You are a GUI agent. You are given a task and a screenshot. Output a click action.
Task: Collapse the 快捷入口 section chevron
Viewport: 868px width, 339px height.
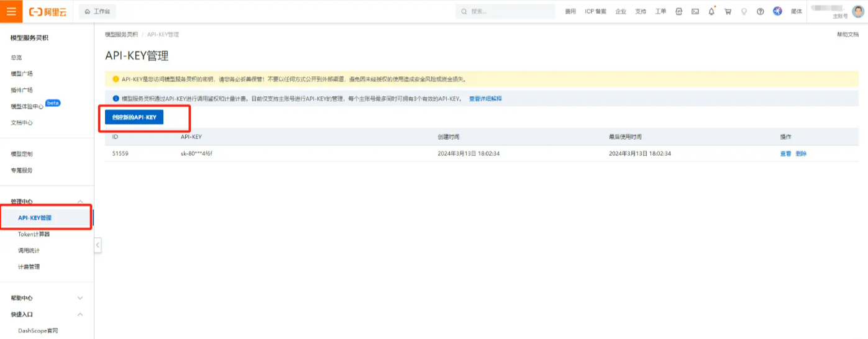coord(80,314)
